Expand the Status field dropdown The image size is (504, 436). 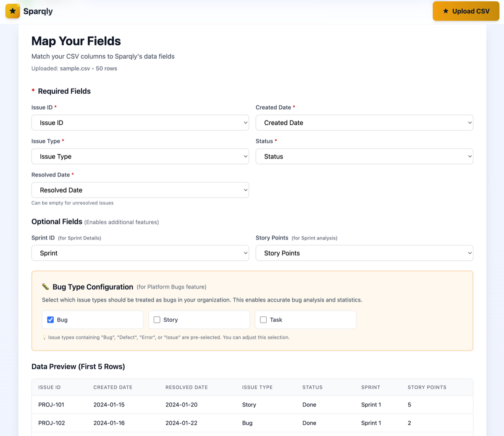coord(364,156)
